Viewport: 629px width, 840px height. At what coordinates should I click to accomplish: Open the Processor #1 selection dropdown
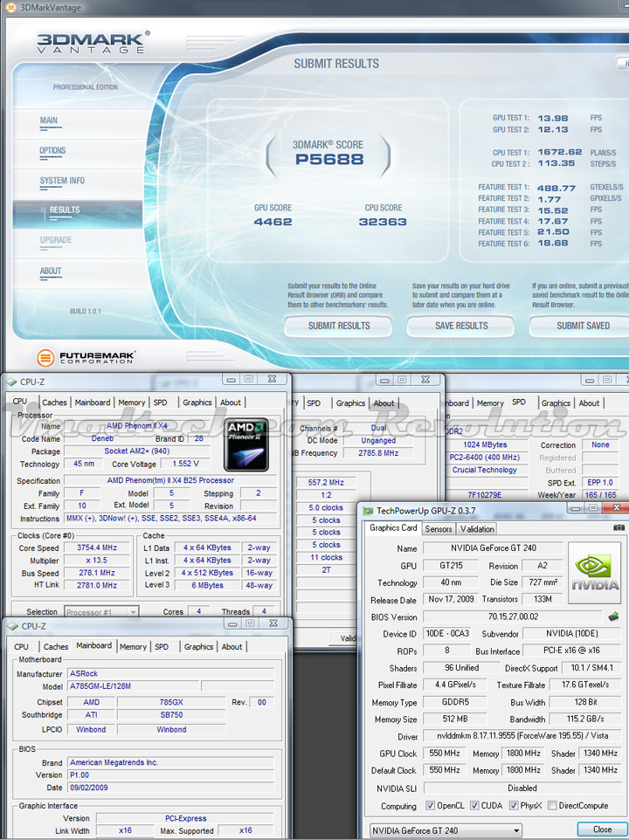[x=101, y=612]
